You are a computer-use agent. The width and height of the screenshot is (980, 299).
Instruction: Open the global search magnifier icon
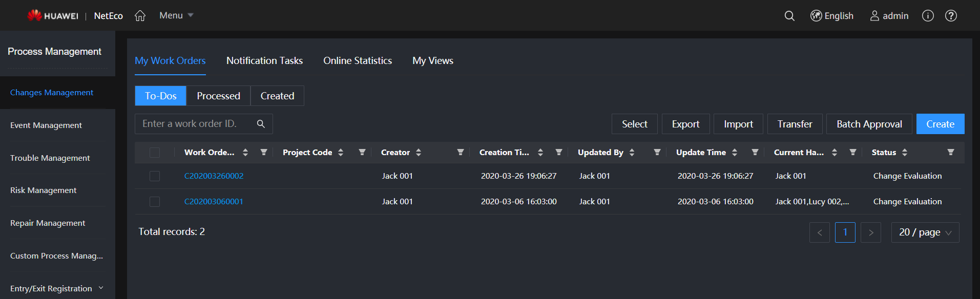(x=789, y=16)
